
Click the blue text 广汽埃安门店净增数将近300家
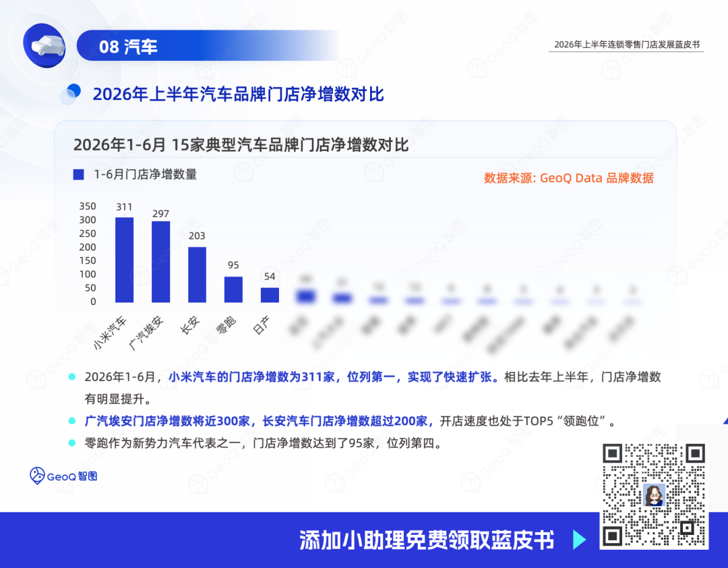click(x=168, y=421)
